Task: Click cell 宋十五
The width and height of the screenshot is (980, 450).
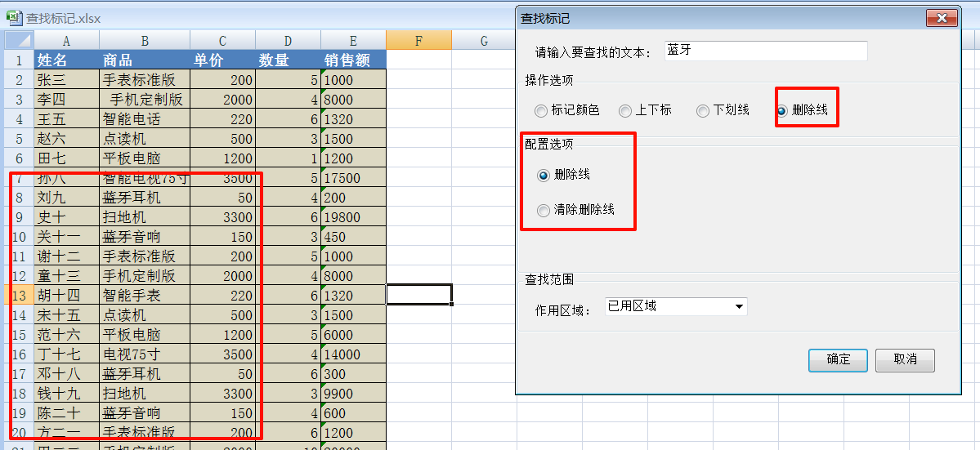Action: coord(66,314)
